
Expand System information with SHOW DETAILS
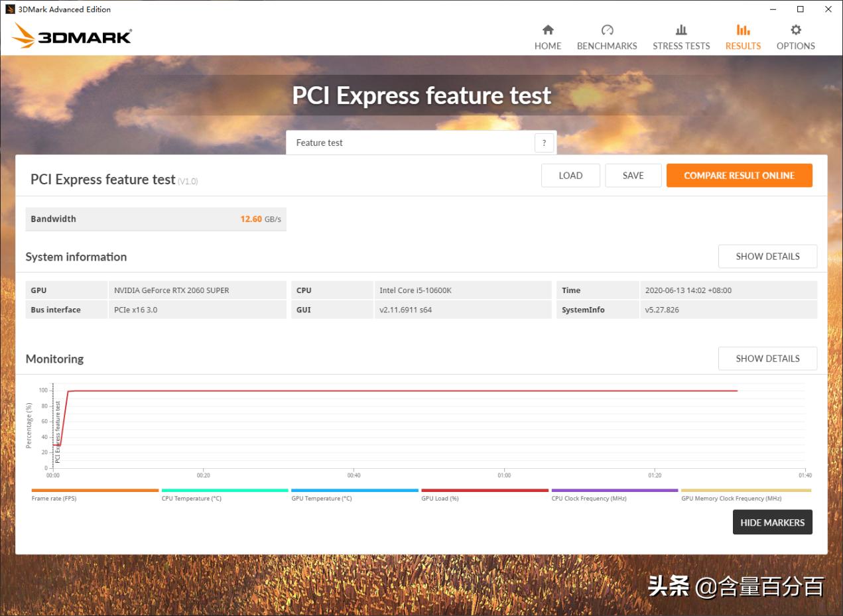coord(767,256)
